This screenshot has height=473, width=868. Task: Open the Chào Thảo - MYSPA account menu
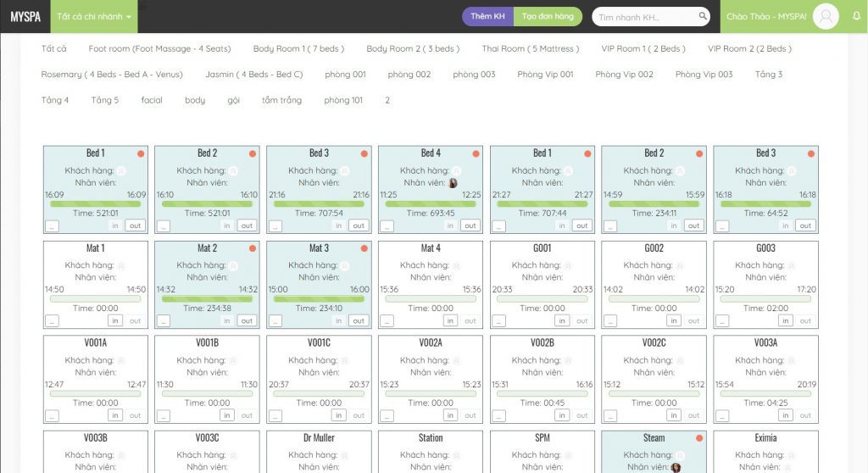[x=766, y=17]
